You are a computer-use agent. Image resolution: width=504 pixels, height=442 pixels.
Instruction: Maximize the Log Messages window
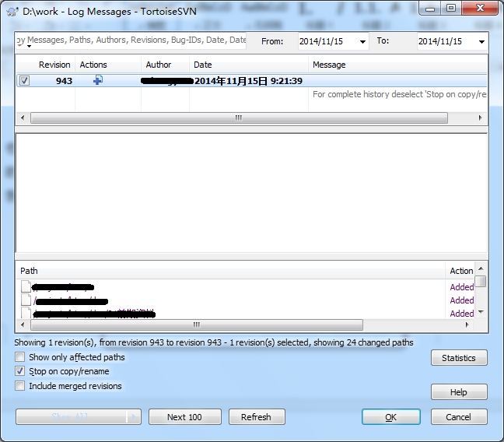[x=451, y=9]
